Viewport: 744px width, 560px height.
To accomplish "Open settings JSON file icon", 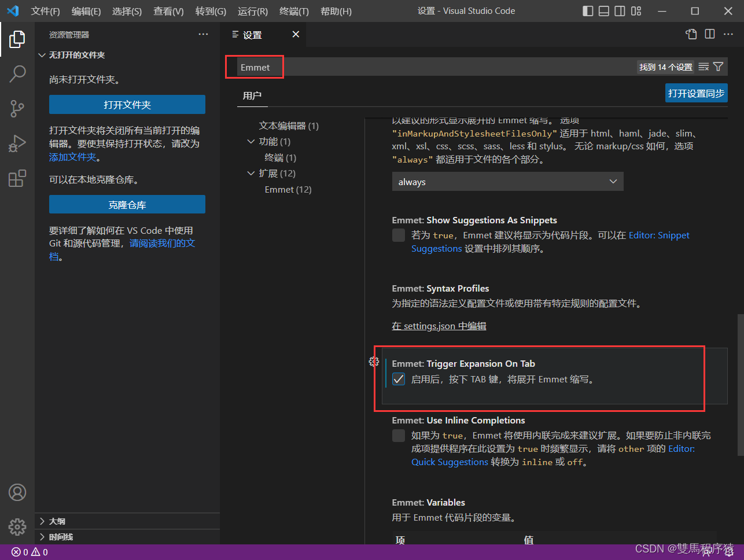I will [691, 34].
